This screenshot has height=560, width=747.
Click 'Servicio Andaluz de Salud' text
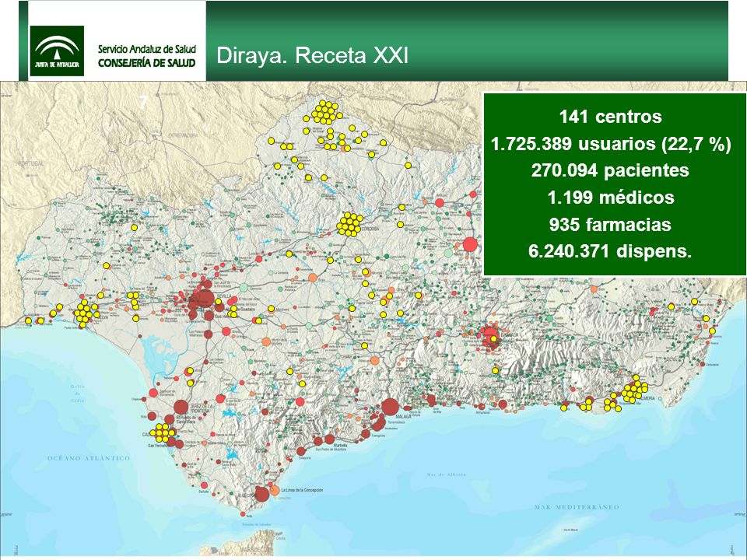(x=147, y=49)
